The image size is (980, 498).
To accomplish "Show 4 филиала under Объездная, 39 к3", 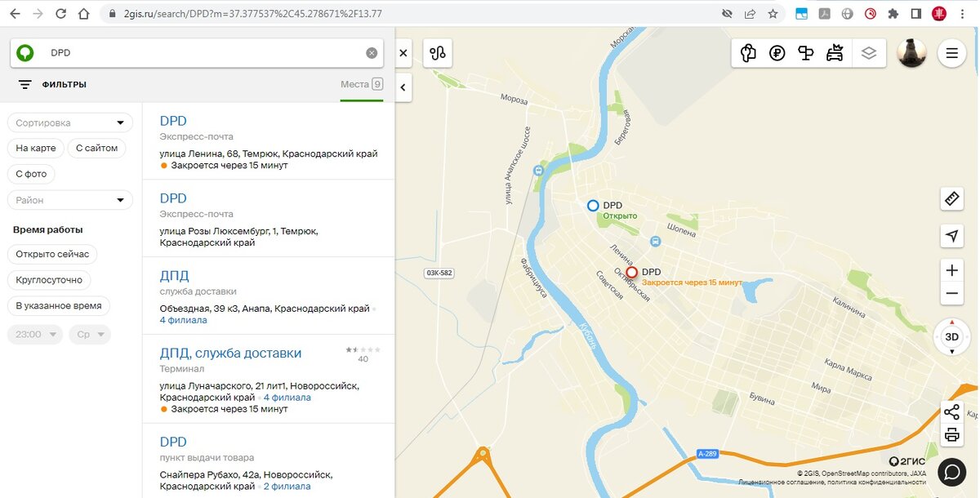I will tap(184, 320).
